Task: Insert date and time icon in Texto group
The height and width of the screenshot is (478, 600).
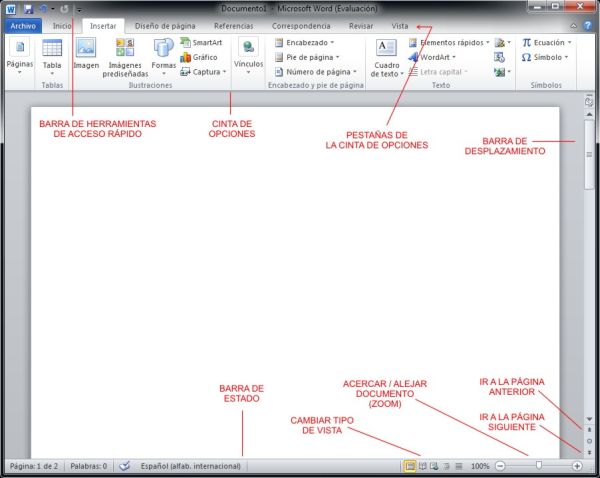Action: point(499,57)
